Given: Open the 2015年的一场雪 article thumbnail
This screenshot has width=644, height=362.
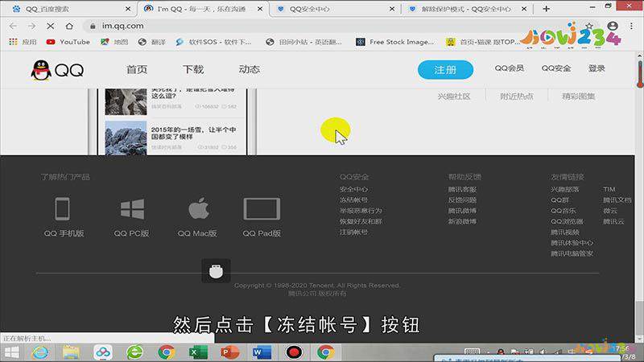Looking at the screenshot, I should click(x=126, y=138).
